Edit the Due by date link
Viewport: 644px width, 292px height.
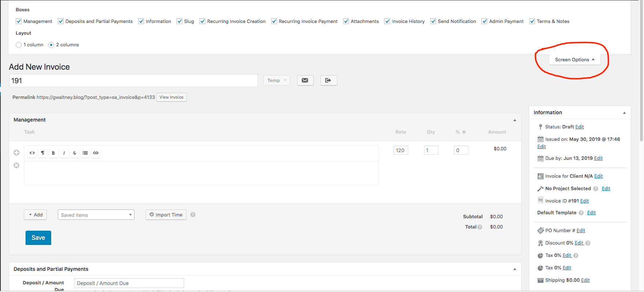[x=598, y=158]
